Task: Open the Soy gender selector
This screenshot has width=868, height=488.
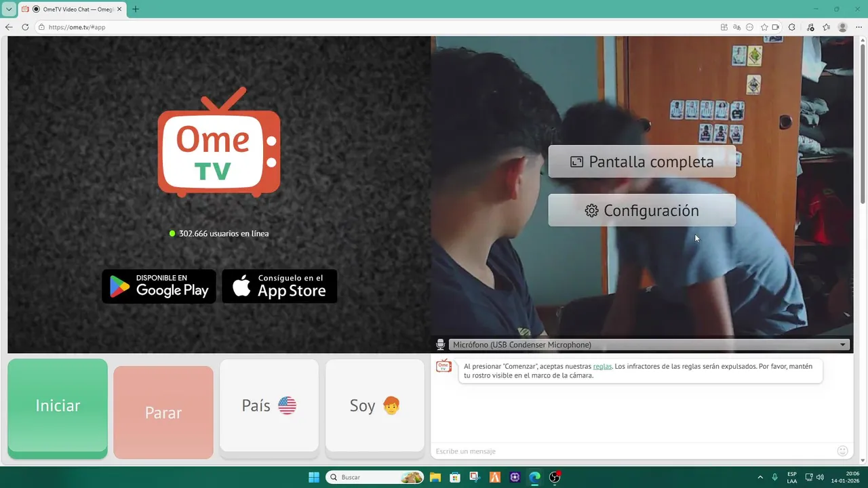Action: (x=375, y=405)
